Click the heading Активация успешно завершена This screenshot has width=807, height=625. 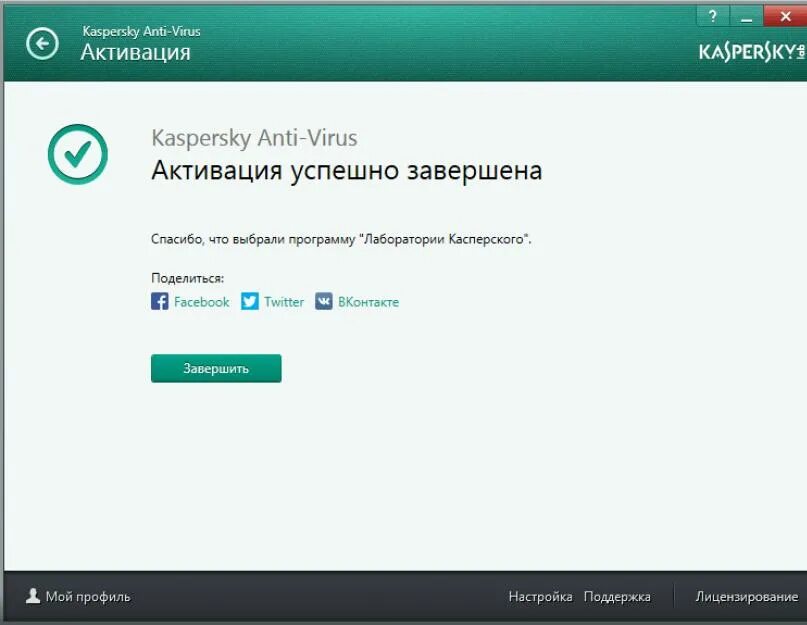tap(346, 170)
